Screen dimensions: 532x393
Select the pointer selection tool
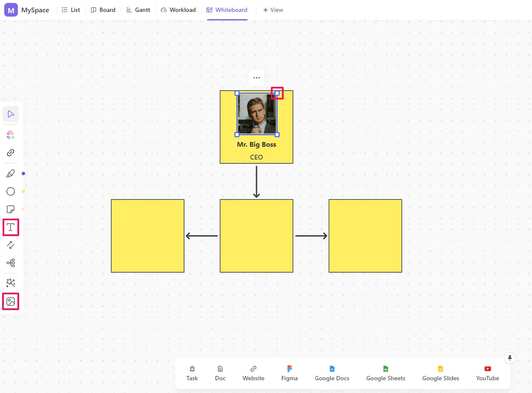pos(11,114)
